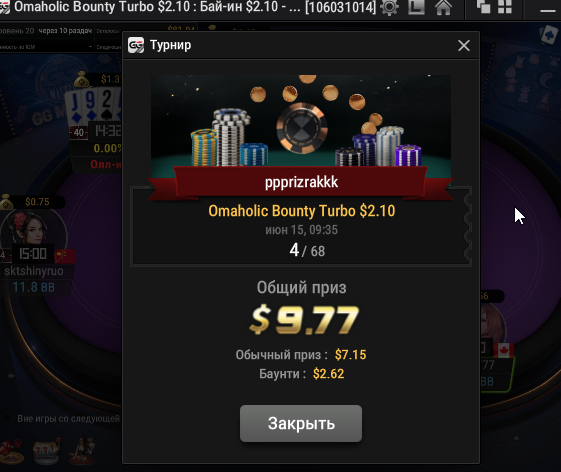Click the Omaholic Bounty Turbo $2.10 title

[x=302, y=211]
